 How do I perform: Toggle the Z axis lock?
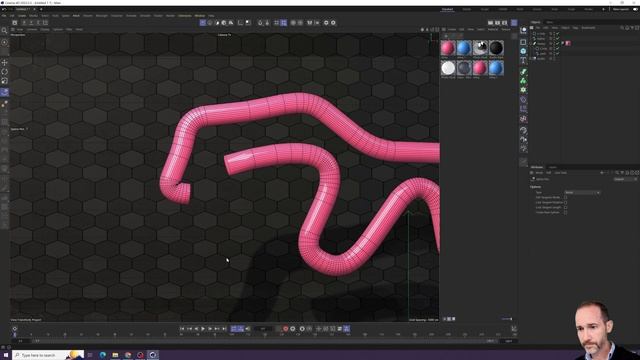point(38,23)
